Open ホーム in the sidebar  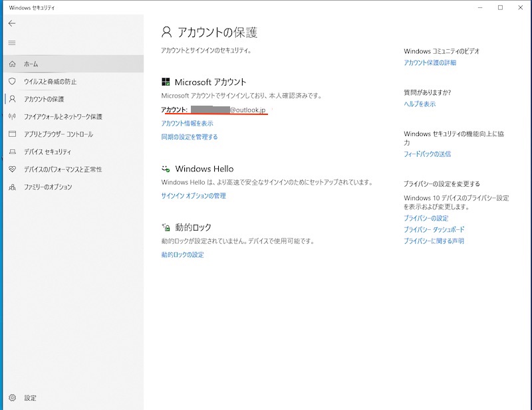pyautogui.click(x=73, y=64)
